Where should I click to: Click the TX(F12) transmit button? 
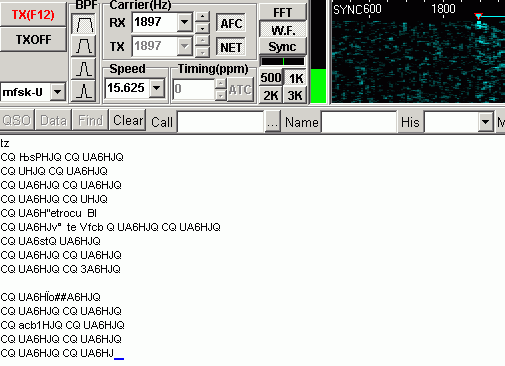pos(33,14)
